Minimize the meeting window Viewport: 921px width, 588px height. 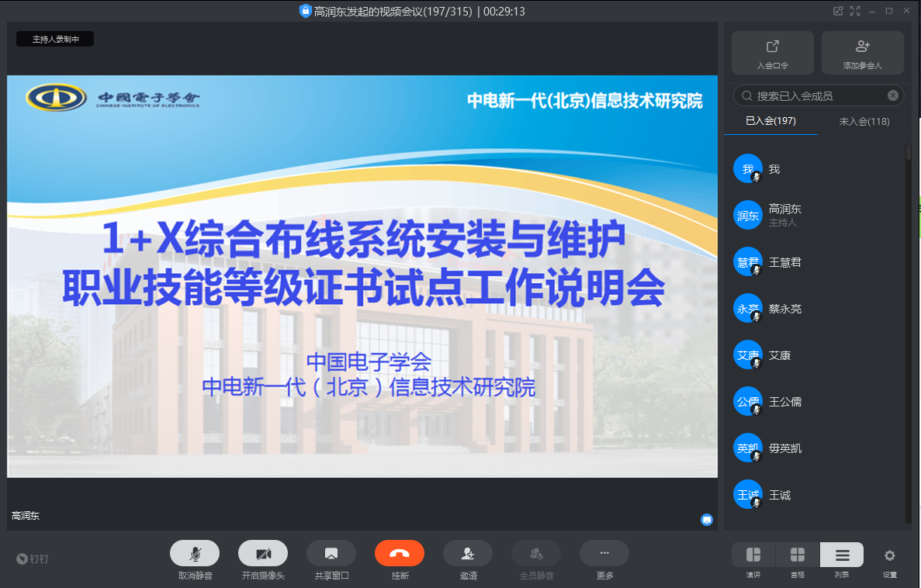click(872, 11)
